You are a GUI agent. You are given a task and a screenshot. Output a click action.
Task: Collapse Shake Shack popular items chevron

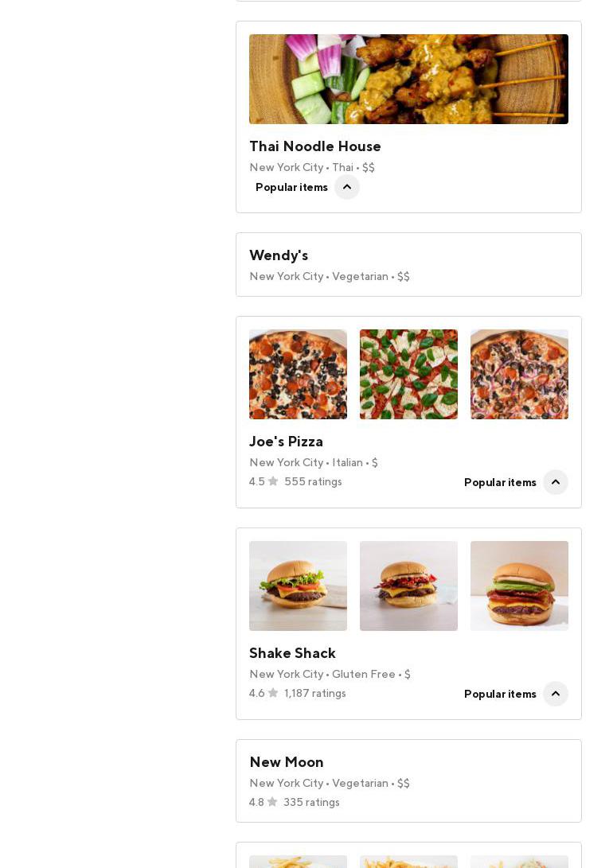coord(556,694)
